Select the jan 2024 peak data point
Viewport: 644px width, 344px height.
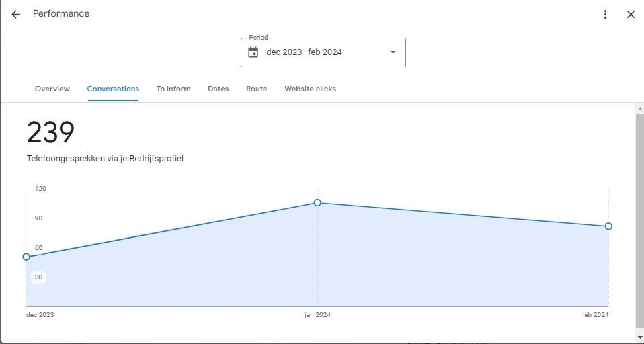[317, 202]
